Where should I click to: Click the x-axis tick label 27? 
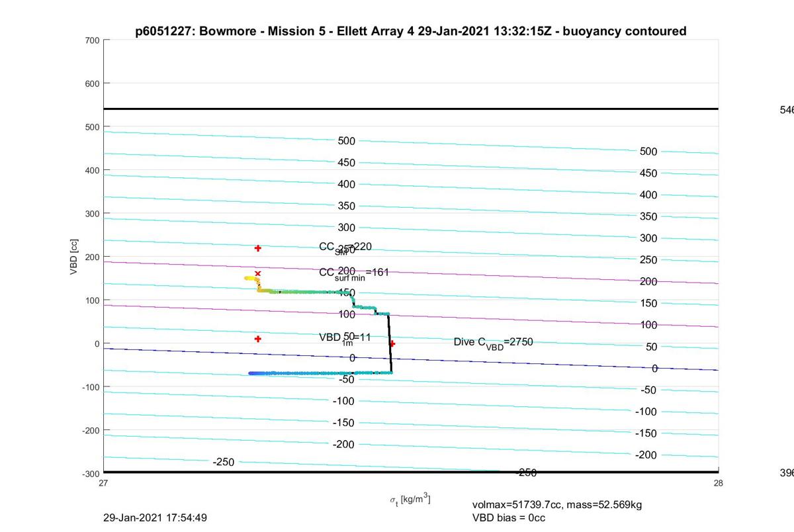coord(104,483)
